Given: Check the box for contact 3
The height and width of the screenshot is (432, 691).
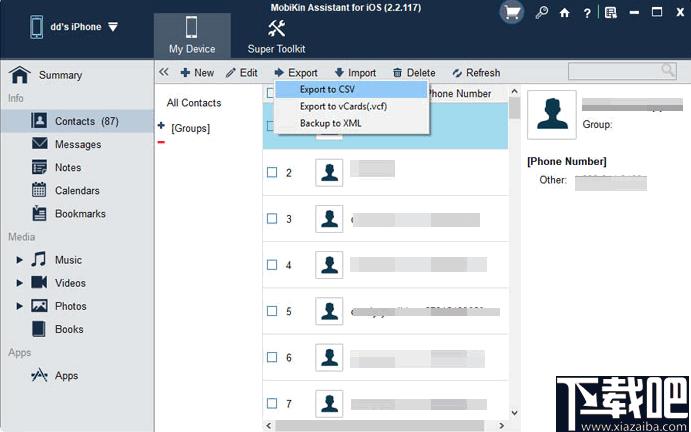Looking at the screenshot, I should [x=272, y=219].
